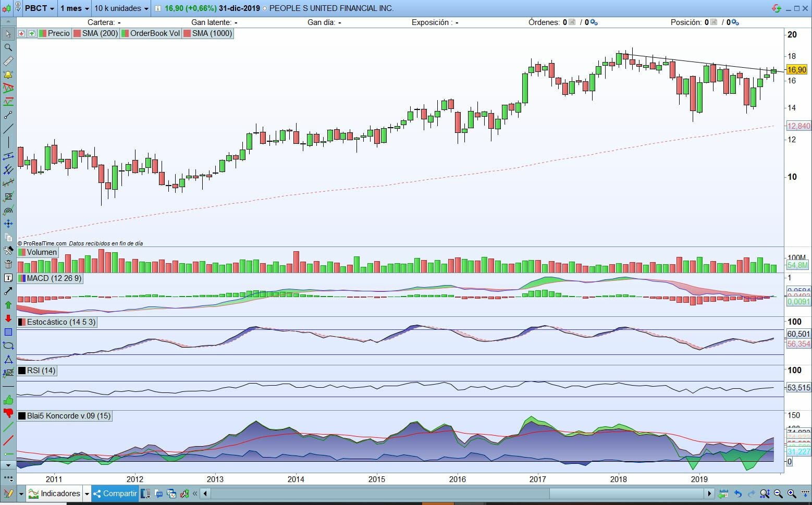
Task: Expand the Indicadores dropdown arrow
Action: [87, 494]
